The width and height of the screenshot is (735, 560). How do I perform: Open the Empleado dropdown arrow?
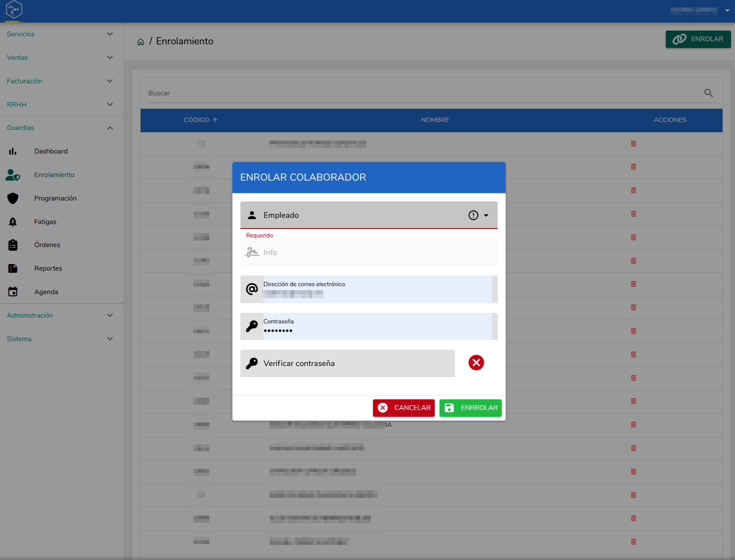pyautogui.click(x=486, y=215)
